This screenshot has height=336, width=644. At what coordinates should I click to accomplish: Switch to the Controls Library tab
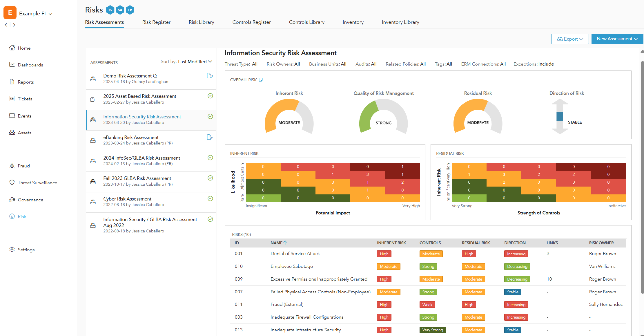point(306,22)
